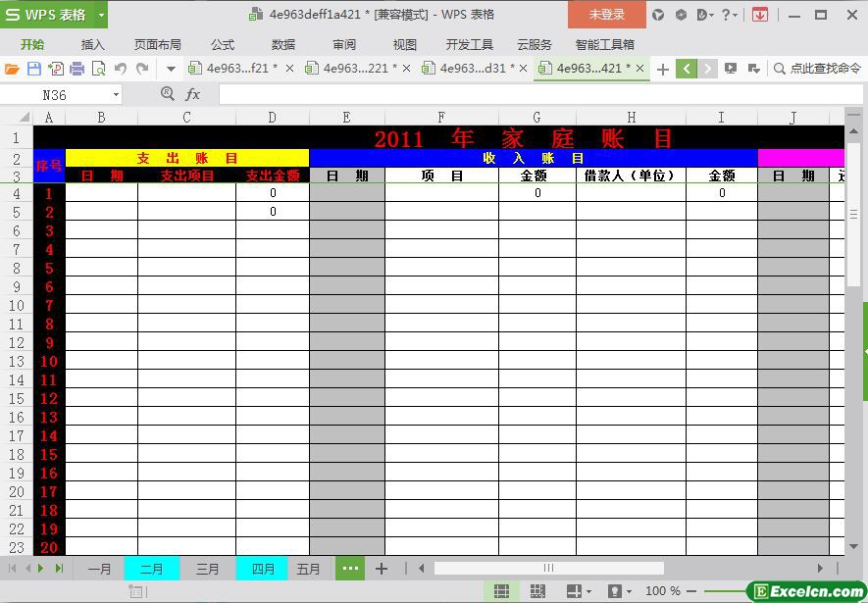
Task: Open the 数据 ribbon tab
Action: [x=283, y=45]
